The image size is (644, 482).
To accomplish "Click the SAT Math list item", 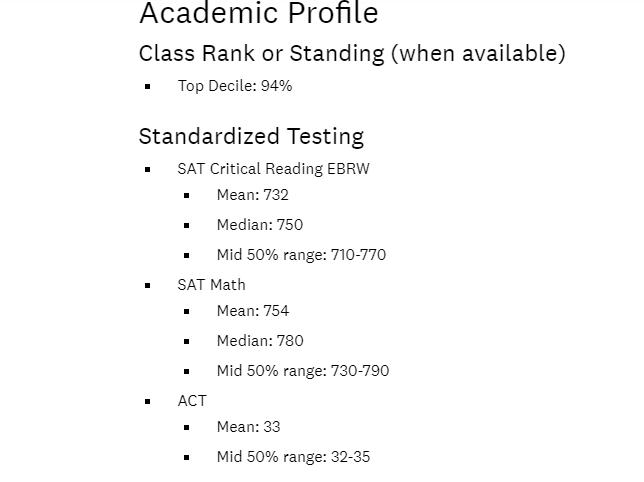I will [212, 285].
